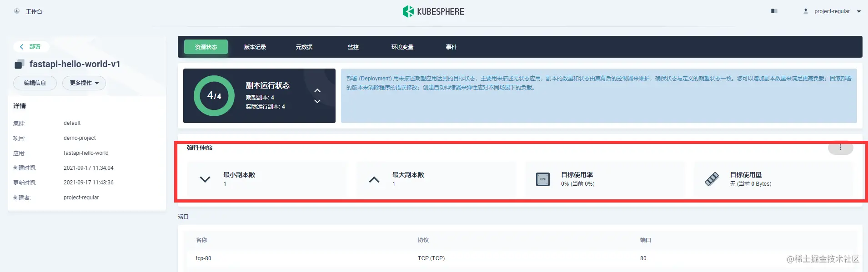Click the 最大副本数 up chevron icon
The image size is (868, 272).
pyautogui.click(x=374, y=179)
